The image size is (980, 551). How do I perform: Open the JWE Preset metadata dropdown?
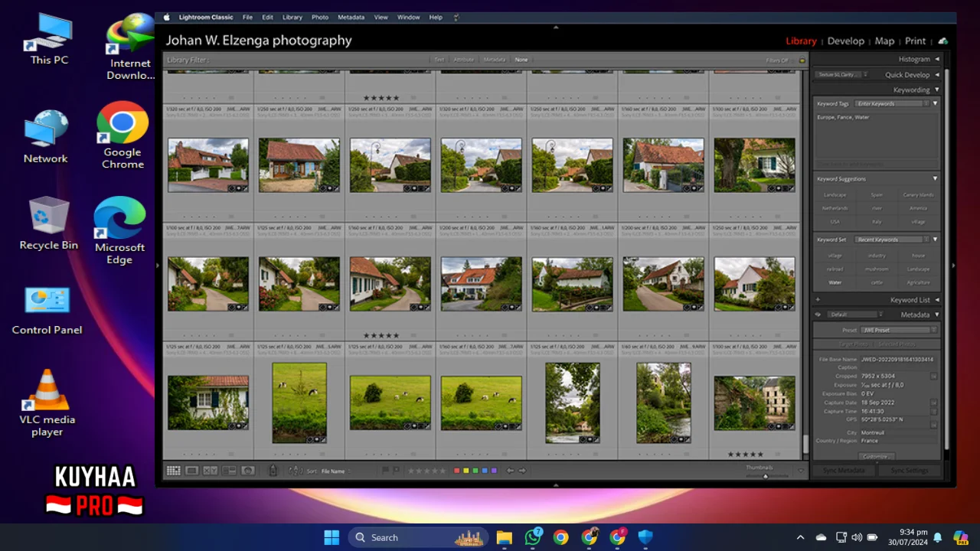898,330
